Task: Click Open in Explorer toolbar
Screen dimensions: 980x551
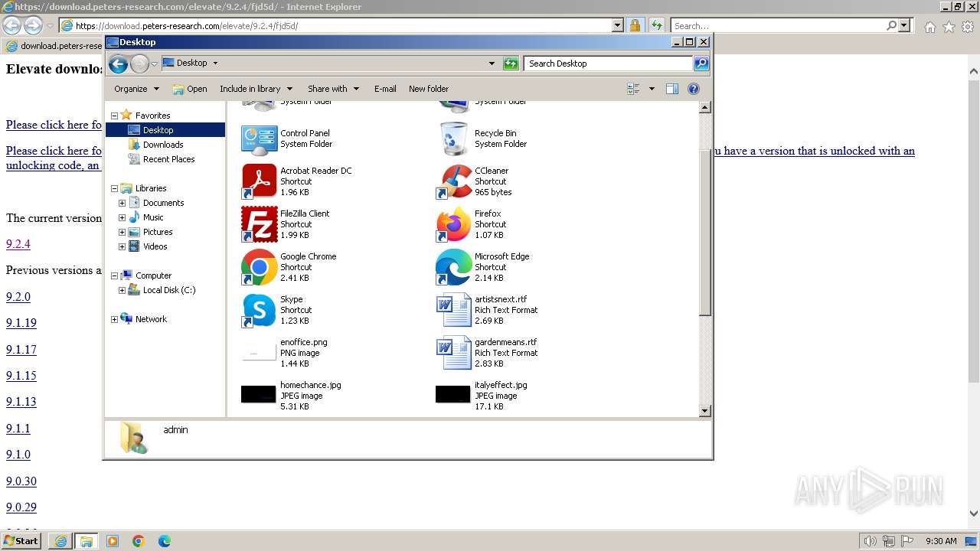Action: pyautogui.click(x=190, y=89)
